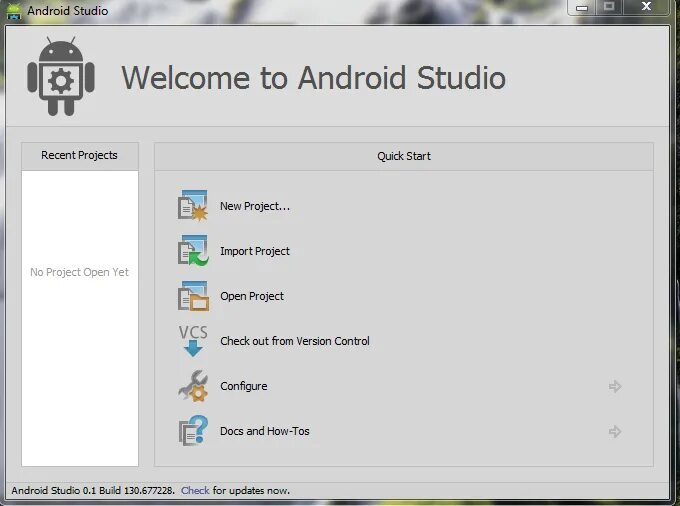Maximize the Android Studio window
This screenshot has height=506, width=680.
coord(609,7)
